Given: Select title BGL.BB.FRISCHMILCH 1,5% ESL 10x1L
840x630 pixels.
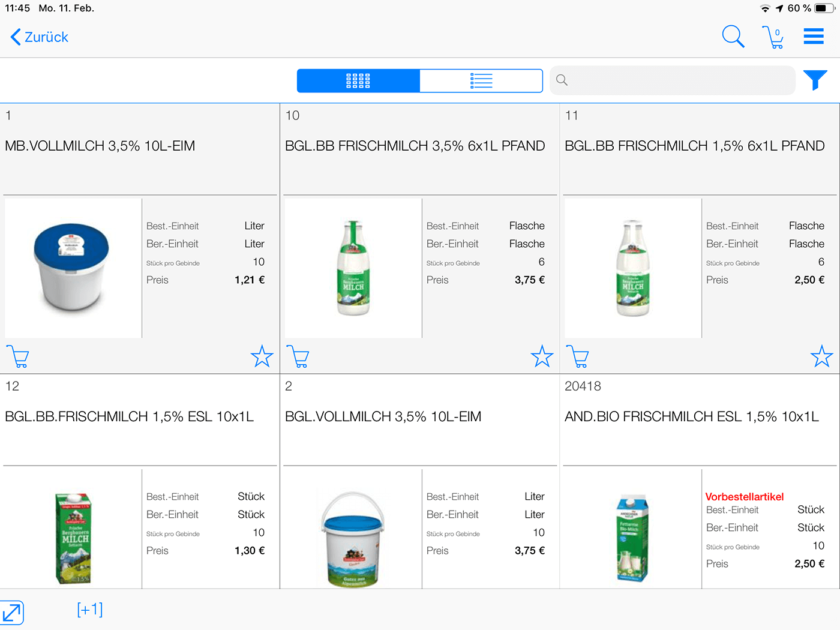Looking at the screenshot, I should tap(130, 416).
